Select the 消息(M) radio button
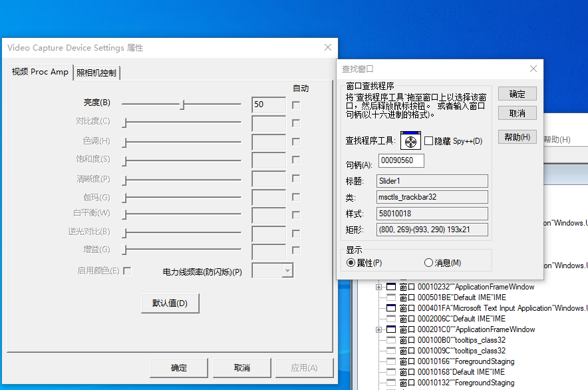588x390 pixels. click(x=428, y=263)
